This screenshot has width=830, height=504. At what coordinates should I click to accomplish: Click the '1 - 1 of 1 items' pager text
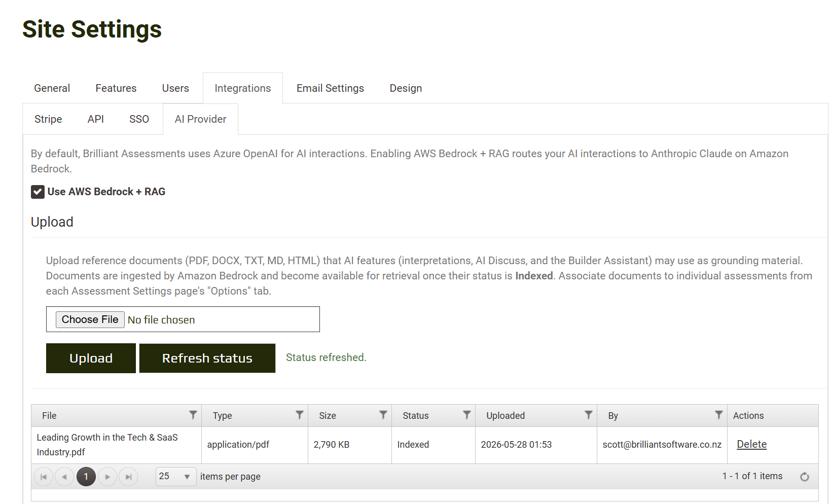(752, 476)
